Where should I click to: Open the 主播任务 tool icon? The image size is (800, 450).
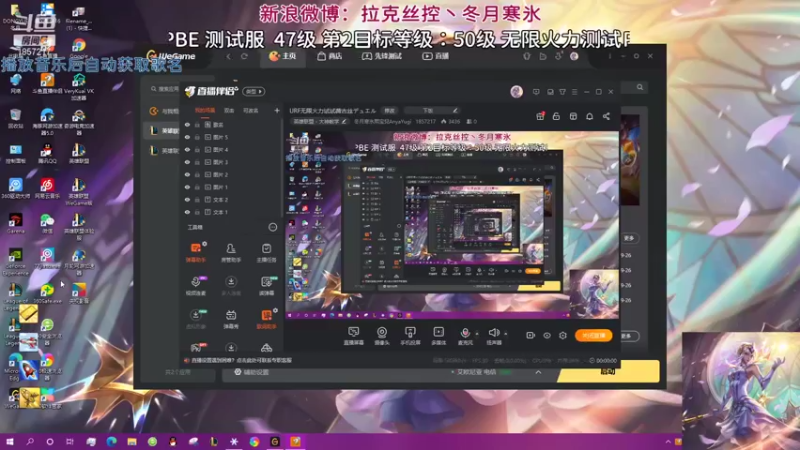pos(266,253)
